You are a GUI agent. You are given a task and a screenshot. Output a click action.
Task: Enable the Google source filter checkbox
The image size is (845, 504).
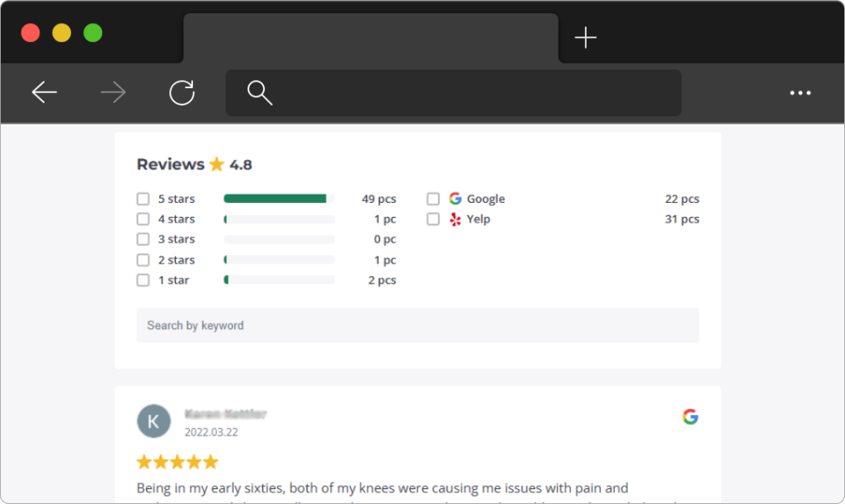click(433, 199)
